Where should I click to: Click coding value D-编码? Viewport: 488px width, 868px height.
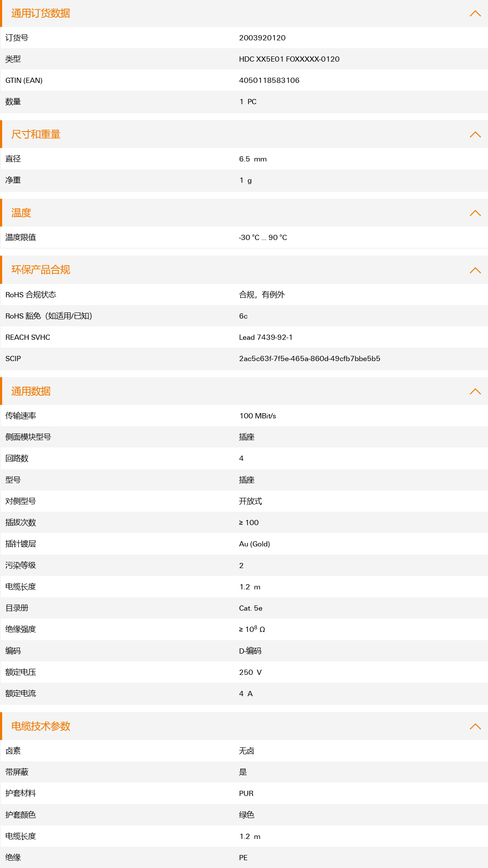(250, 651)
